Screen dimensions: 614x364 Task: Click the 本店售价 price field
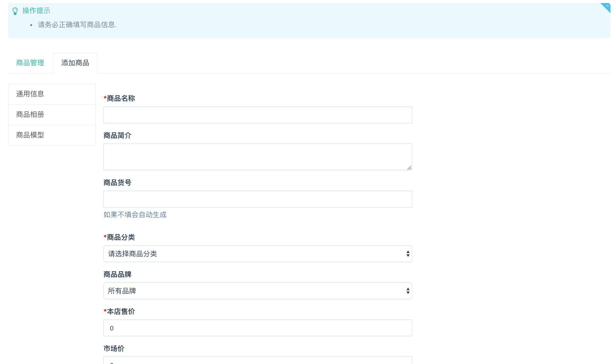pos(258,328)
